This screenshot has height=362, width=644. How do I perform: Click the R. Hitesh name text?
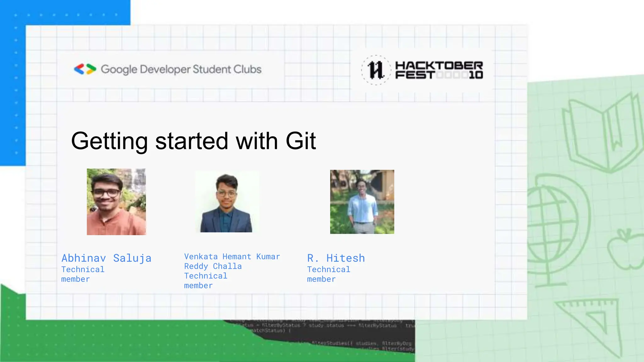coord(336,258)
